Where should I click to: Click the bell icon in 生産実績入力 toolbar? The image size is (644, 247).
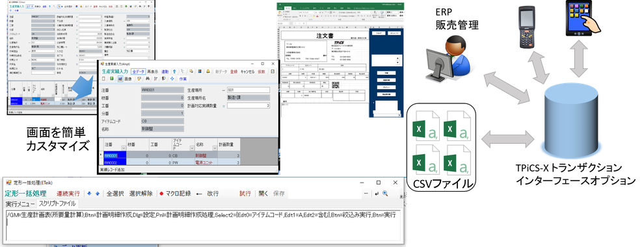[x=208, y=71]
